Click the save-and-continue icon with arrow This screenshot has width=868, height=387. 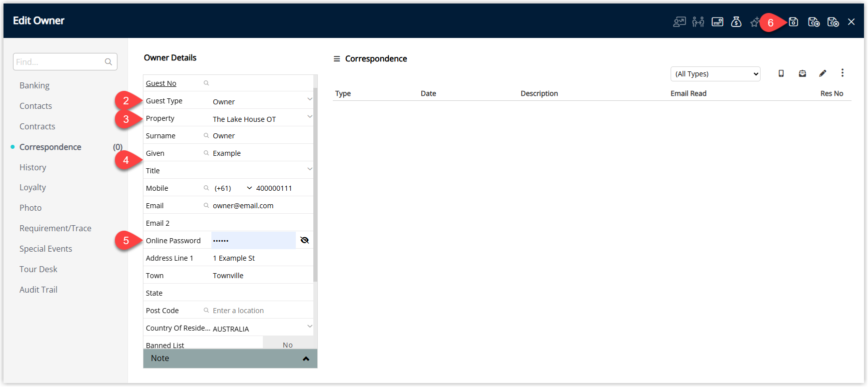click(x=814, y=22)
